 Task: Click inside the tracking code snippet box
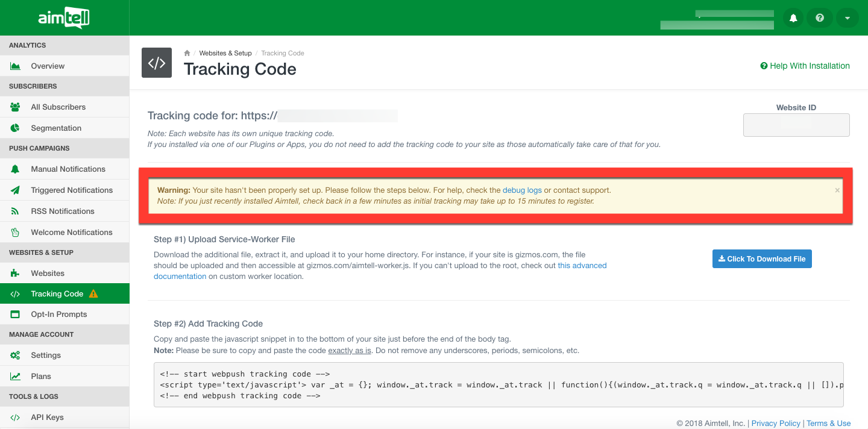click(x=498, y=385)
